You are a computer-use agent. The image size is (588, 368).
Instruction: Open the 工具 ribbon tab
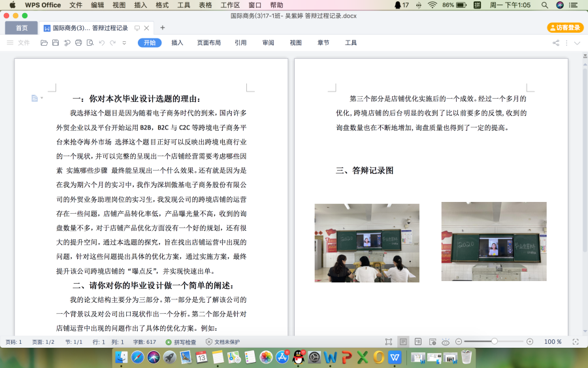point(351,42)
